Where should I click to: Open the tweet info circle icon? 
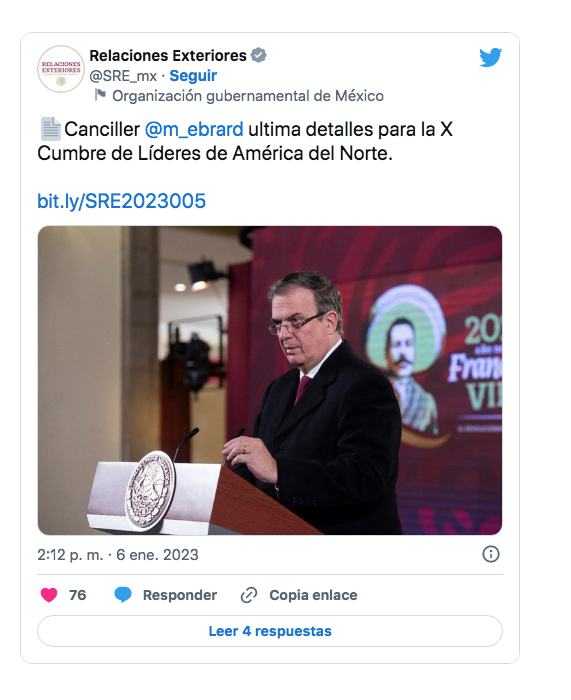(491, 554)
